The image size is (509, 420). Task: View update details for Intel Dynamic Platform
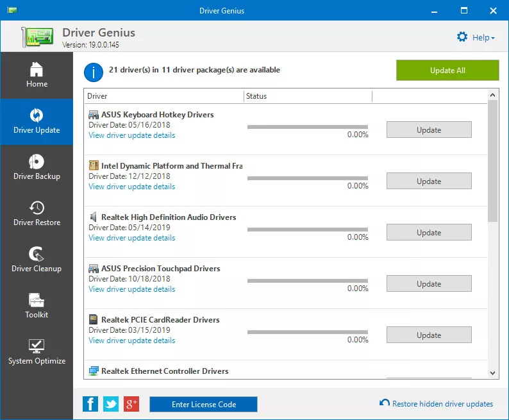[132, 187]
